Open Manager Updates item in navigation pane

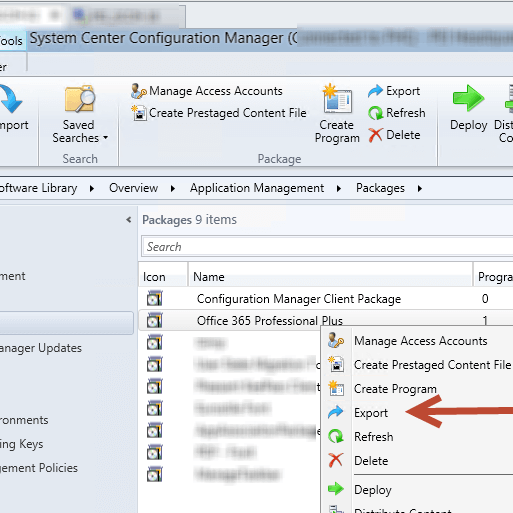(41, 348)
